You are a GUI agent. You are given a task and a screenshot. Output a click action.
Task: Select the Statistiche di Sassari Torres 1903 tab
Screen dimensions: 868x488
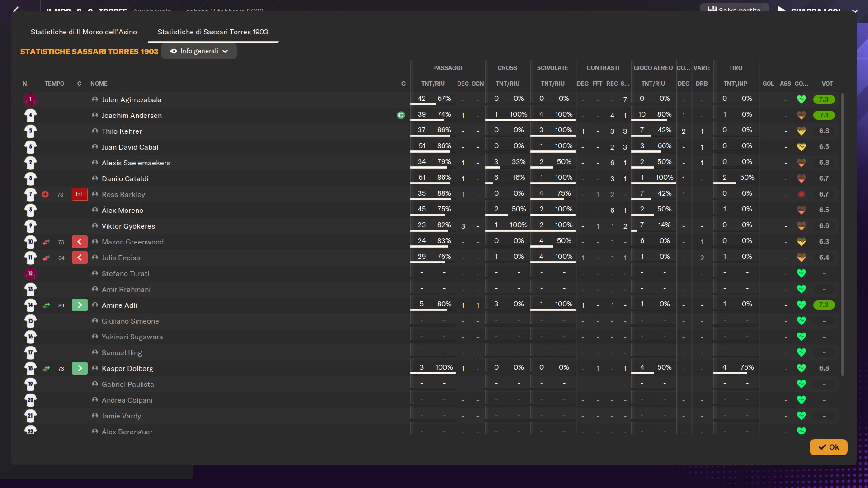coord(212,32)
